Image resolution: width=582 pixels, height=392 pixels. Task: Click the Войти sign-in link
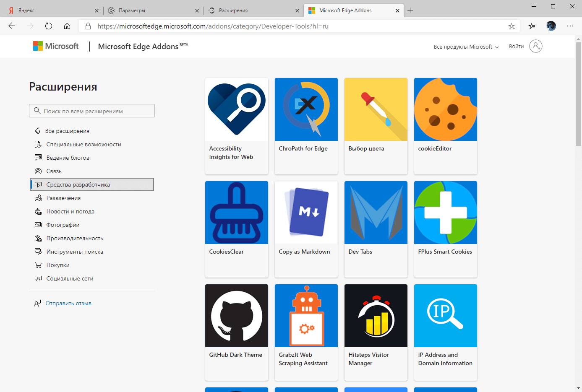coord(516,47)
